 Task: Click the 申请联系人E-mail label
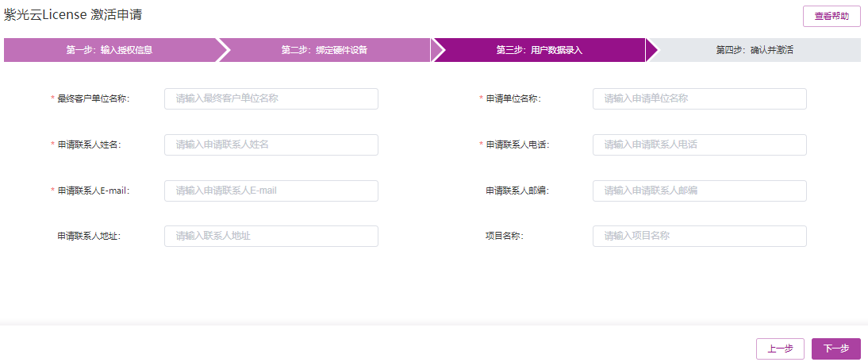93,191
